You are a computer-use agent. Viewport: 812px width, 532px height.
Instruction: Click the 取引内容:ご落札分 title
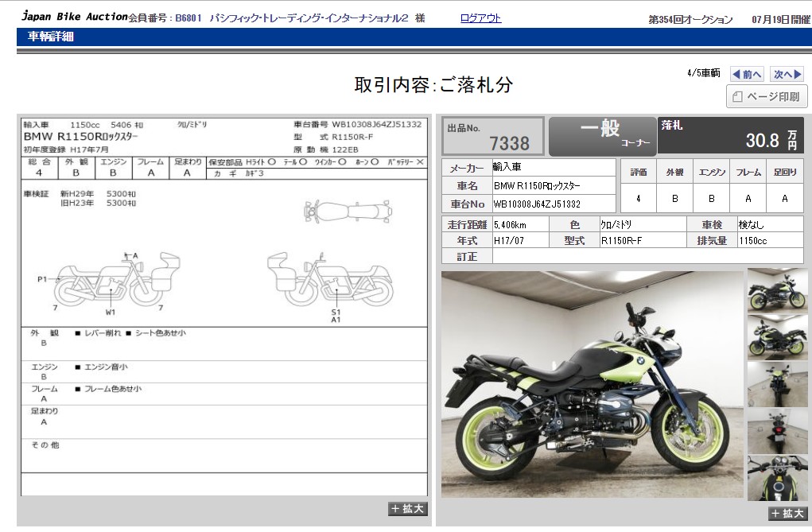[433, 84]
